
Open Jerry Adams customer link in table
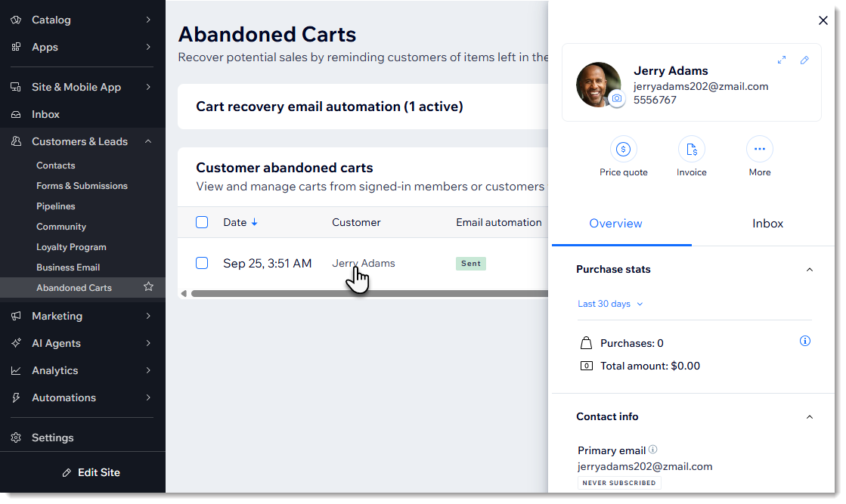coord(363,263)
